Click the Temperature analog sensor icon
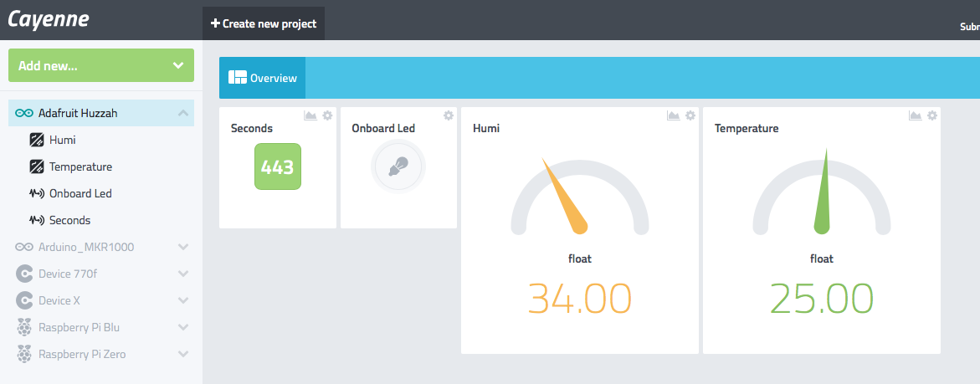Viewport: 980px width, 384px height. tap(37, 166)
